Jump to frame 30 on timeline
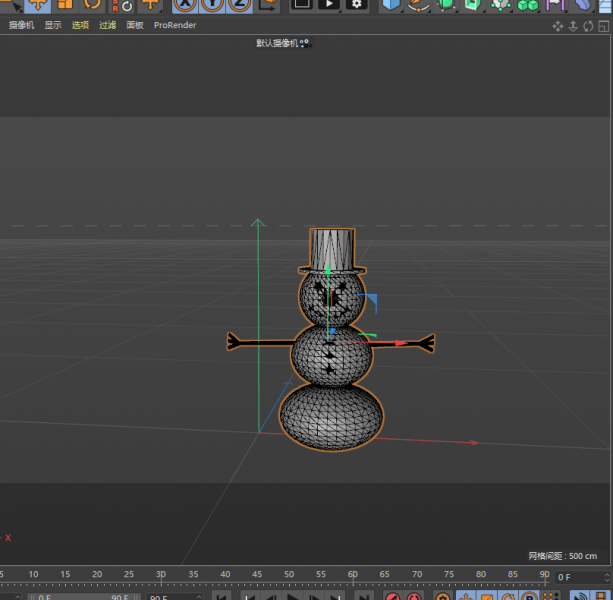The width and height of the screenshot is (613, 600). coord(161,574)
